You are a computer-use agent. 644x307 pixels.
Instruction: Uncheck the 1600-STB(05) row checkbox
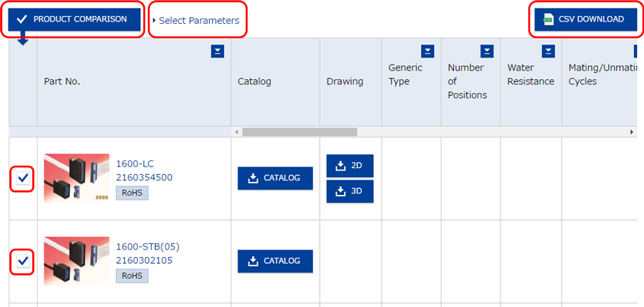pyautogui.click(x=24, y=262)
